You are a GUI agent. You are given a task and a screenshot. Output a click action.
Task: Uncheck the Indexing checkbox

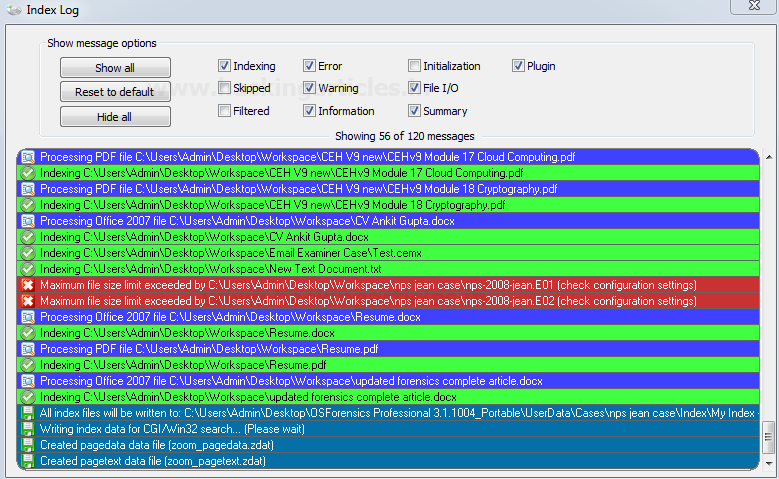point(224,66)
